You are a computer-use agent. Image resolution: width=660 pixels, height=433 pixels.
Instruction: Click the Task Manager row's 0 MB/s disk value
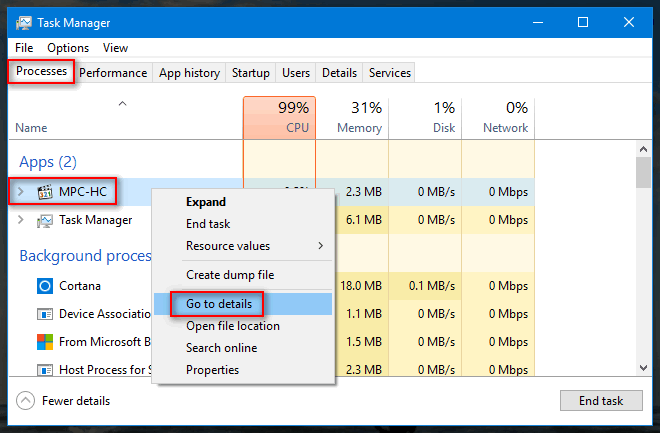tap(436, 220)
